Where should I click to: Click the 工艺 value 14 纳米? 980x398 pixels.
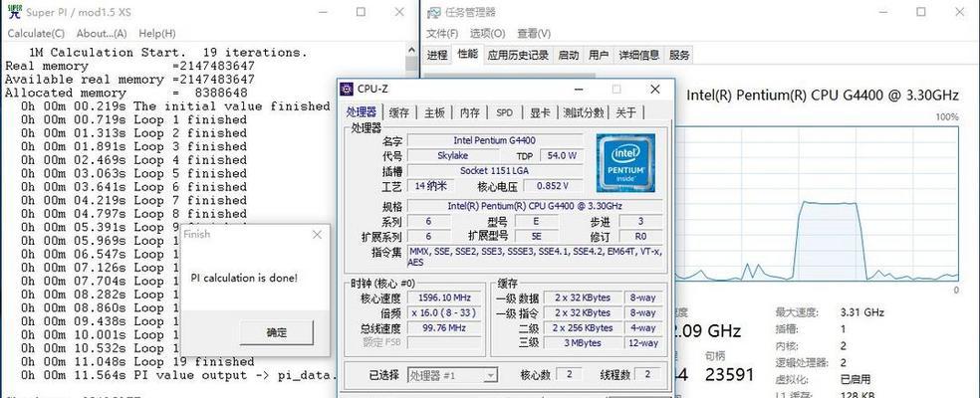tap(432, 185)
